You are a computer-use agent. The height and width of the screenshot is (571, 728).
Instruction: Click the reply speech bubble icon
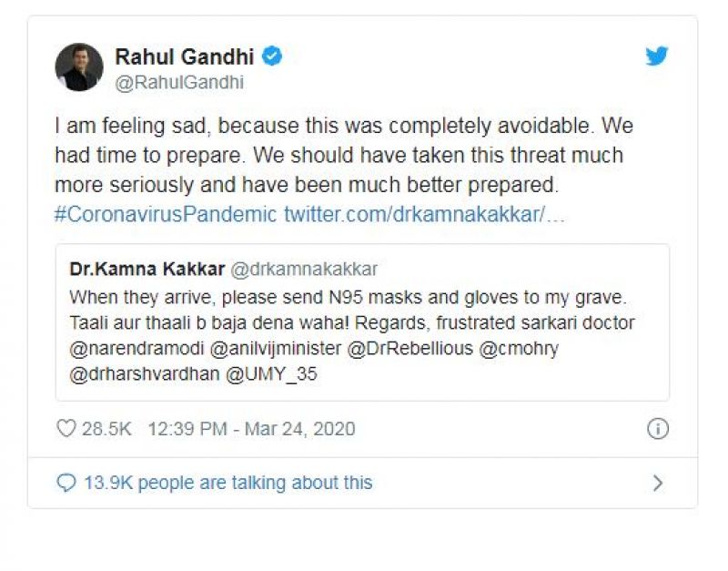(x=66, y=483)
